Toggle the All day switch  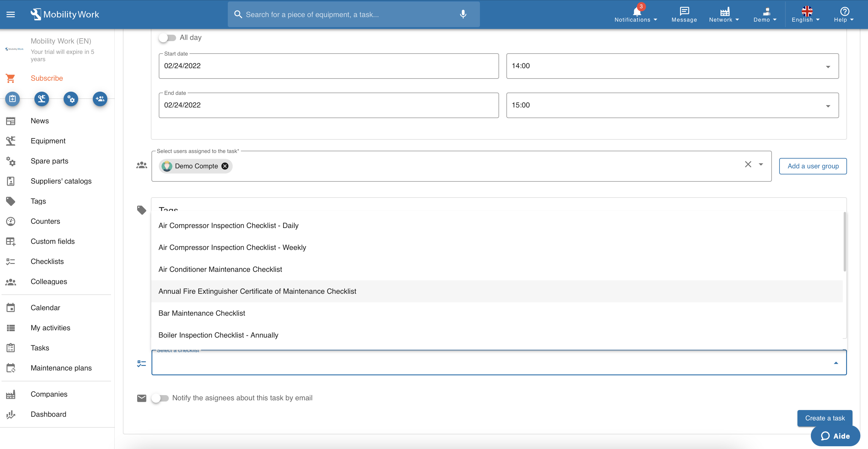168,37
